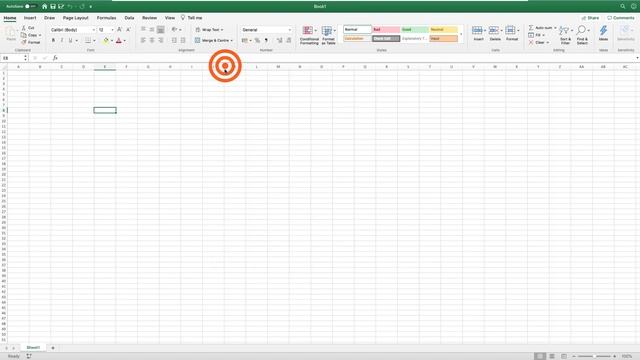Open Sort & Filter
The height and width of the screenshot is (360, 640).
click(565, 35)
